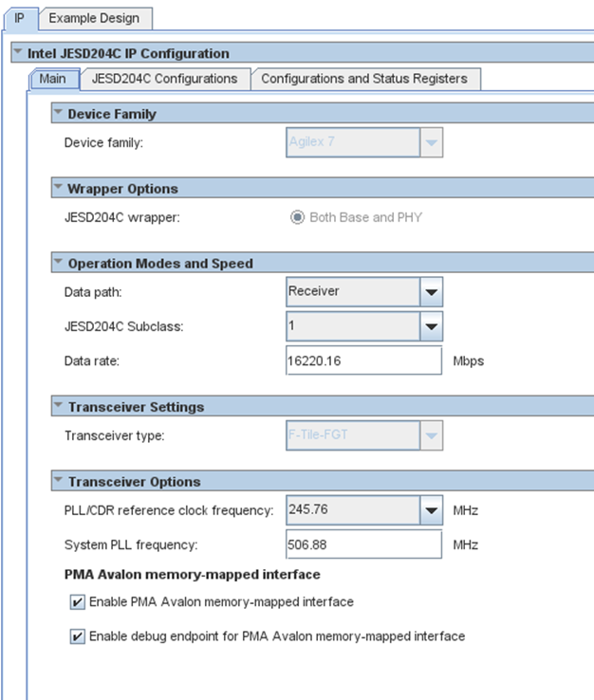The height and width of the screenshot is (700, 594).
Task: Open the JESD204C Subclass dropdown
Action: (431, 327)
